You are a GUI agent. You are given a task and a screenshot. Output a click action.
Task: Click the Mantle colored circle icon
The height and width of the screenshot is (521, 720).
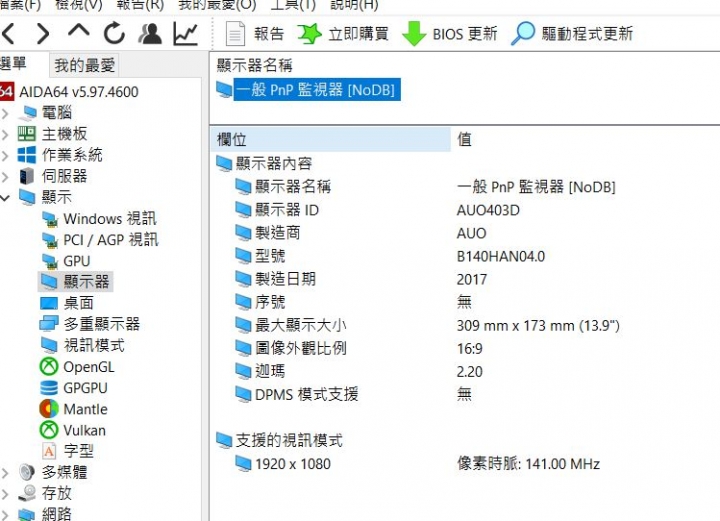pos(49,409)
